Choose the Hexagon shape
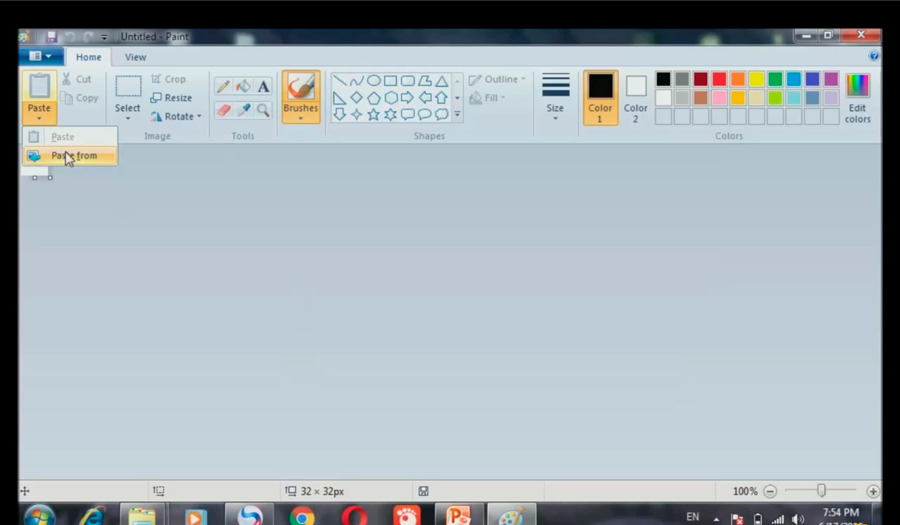 tap(390, 98)
